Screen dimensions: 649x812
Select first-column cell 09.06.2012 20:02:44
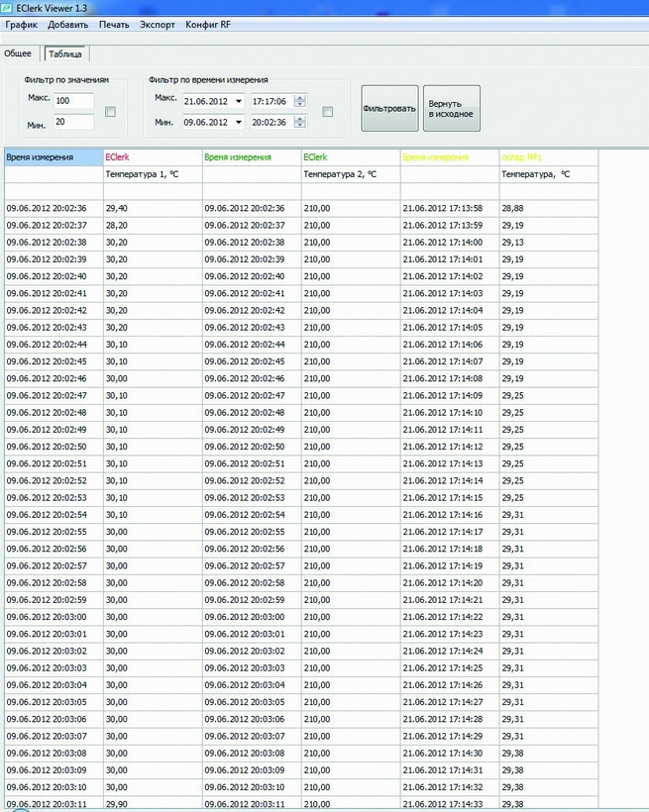coord(54,345)
